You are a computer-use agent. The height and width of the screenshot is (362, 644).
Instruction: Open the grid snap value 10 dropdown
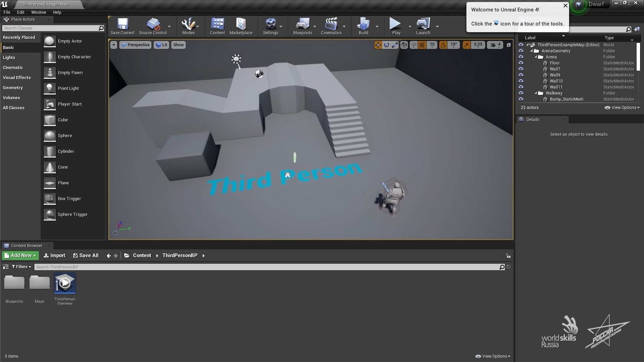[x=432, y=45]
